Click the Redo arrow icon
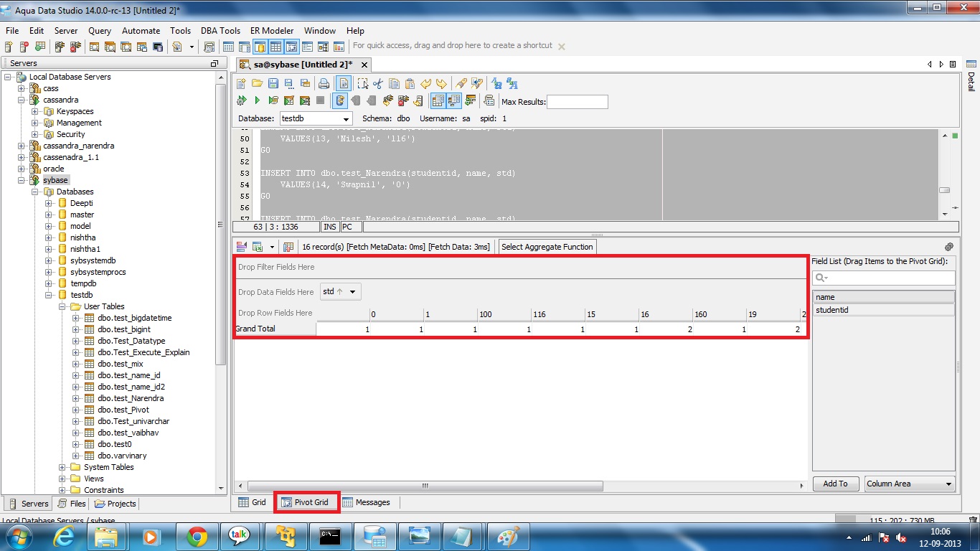Viewport: 980px width, 551px height. point(441,83)
